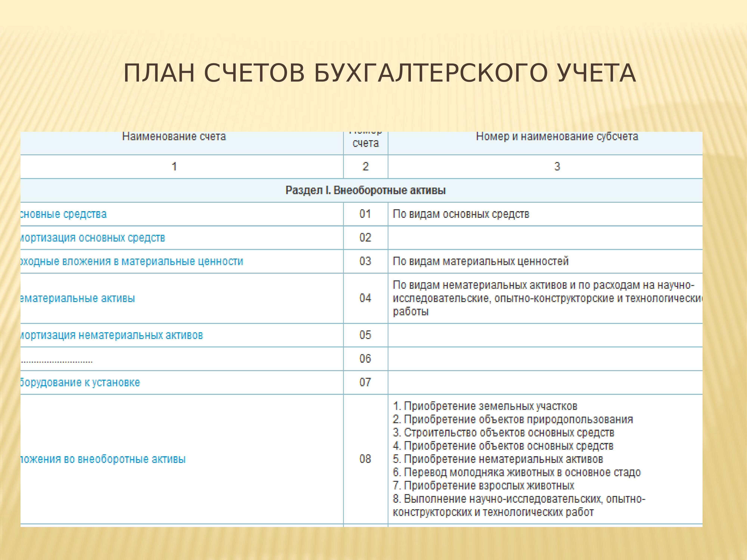The height and width of the screenshot is (560, 747).
Task: Select account number cell 06
Action: pos(365,358)
